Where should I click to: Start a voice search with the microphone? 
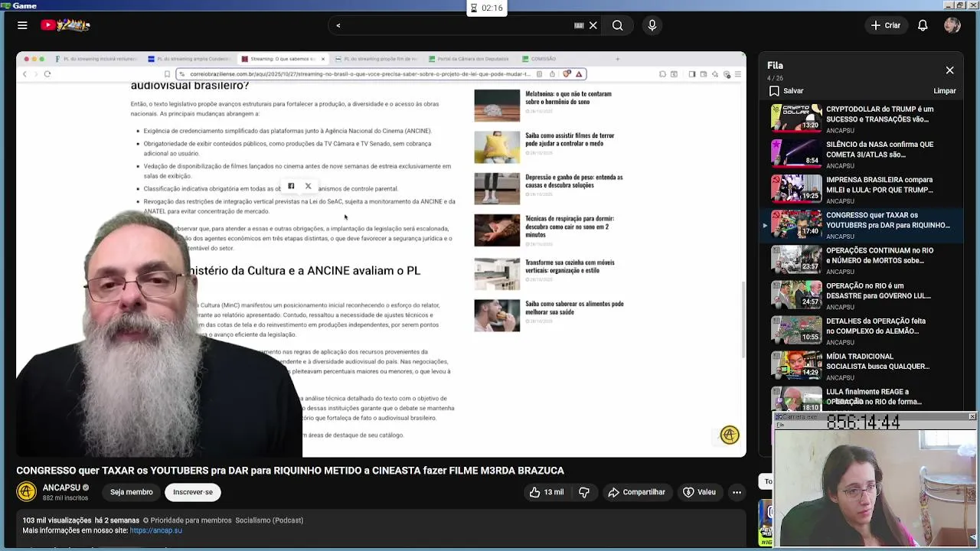click(652, 25)
